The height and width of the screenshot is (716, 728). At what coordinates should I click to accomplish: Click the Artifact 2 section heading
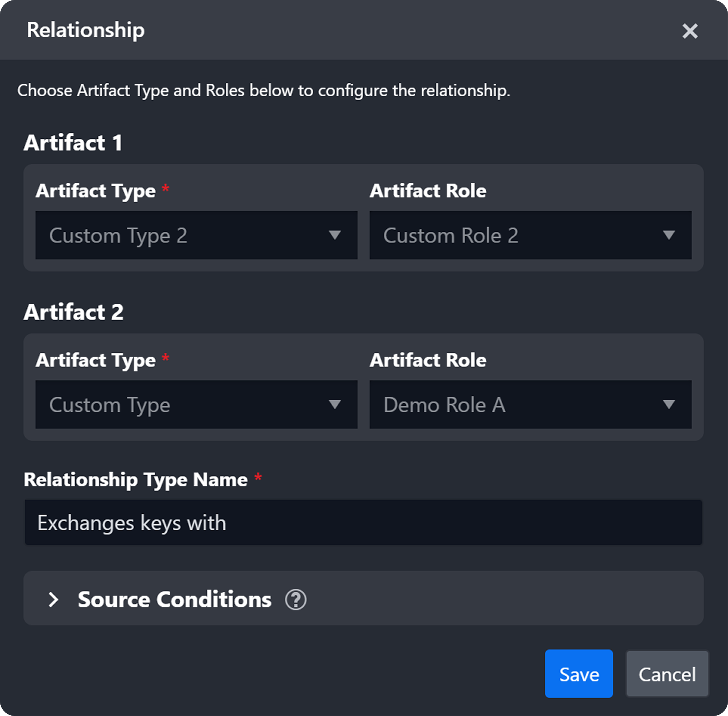pos(73,312)
